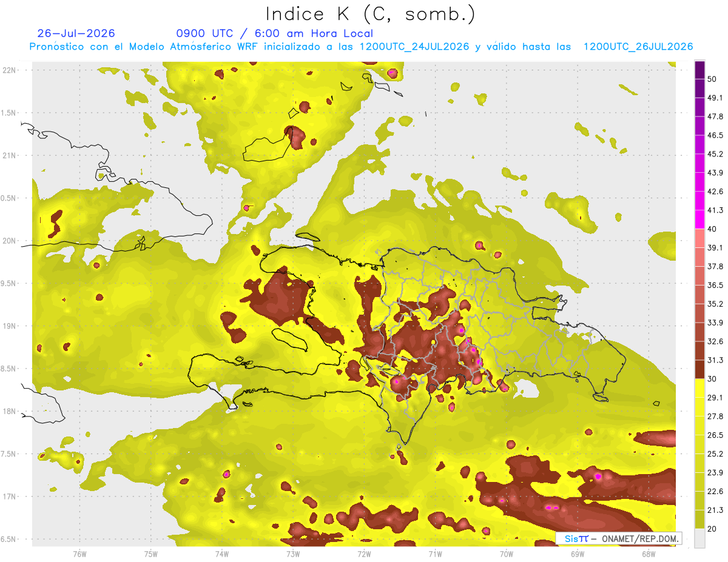Click the "20" color-scale label

point(713,530)
